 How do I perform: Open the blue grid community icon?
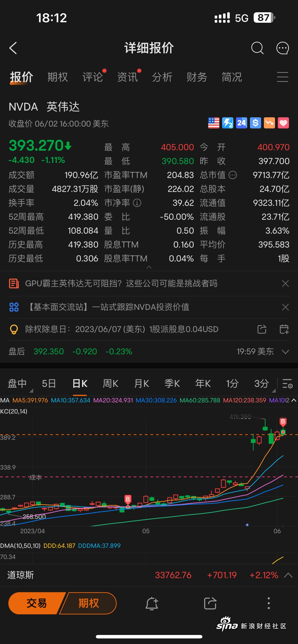[x=14, y=307]
